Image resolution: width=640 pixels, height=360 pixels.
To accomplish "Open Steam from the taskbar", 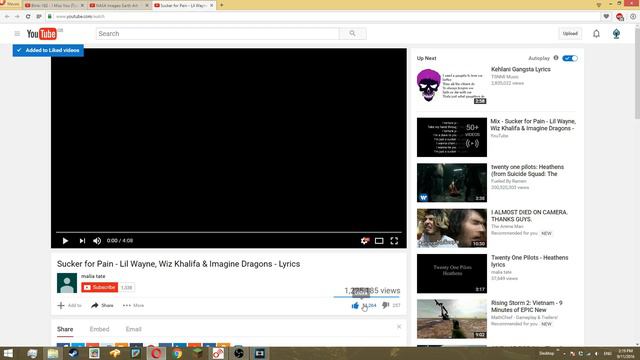I will [73, 353].
